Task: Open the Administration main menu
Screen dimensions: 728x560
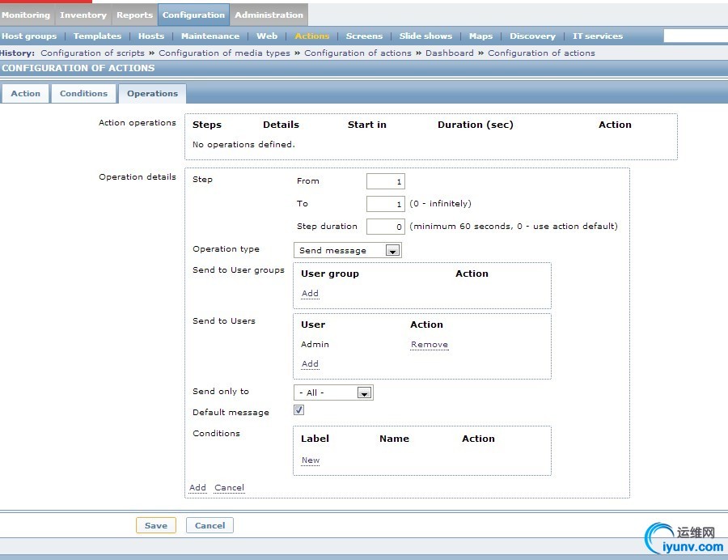Action: [269, 15]
